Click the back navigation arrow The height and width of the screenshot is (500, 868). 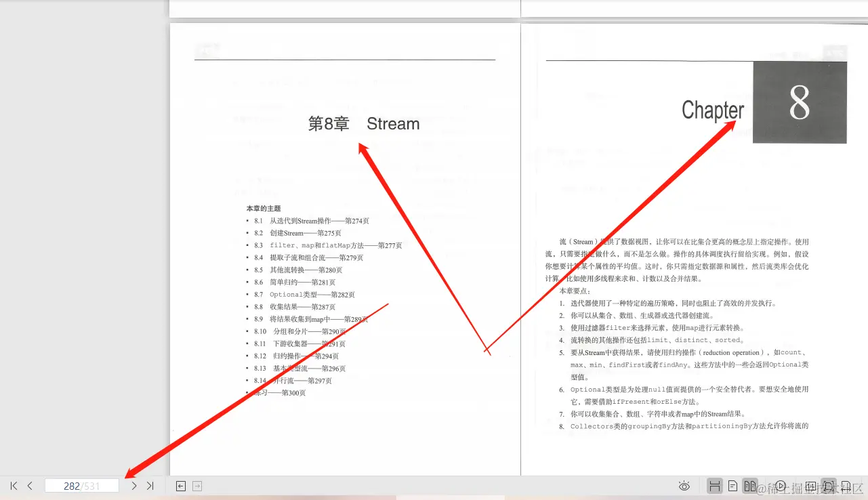(180, 486)
